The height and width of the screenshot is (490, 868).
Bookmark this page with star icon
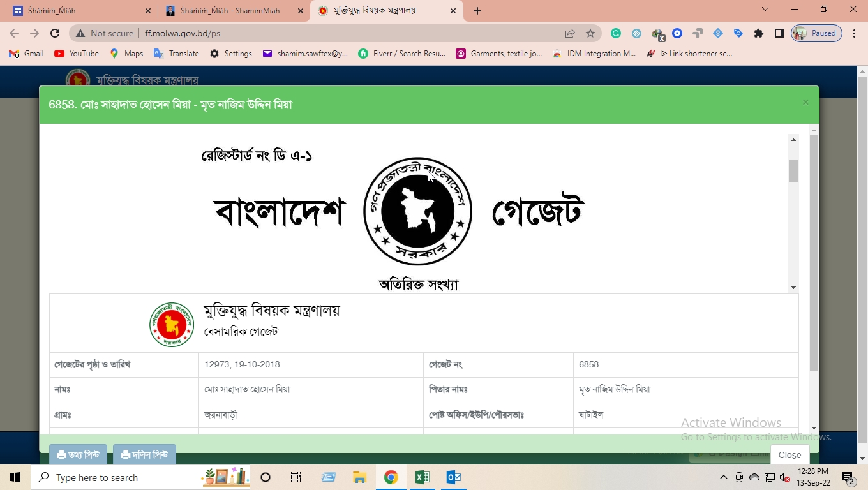[590, 33]
